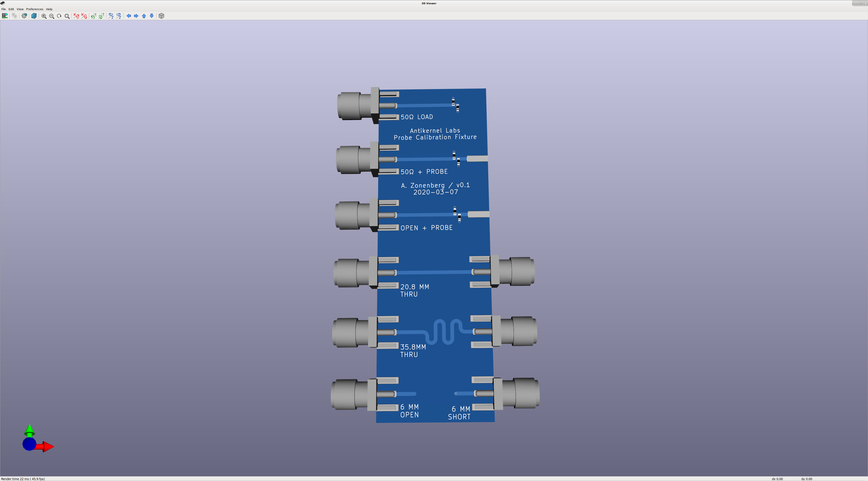Rotate Y counterclockwise with second green icon
Viewport: 868px width, 481px height.
pos(101,16)
